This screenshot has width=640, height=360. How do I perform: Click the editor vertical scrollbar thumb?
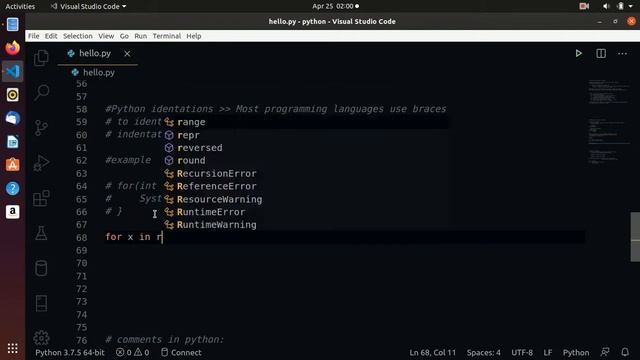635,237
